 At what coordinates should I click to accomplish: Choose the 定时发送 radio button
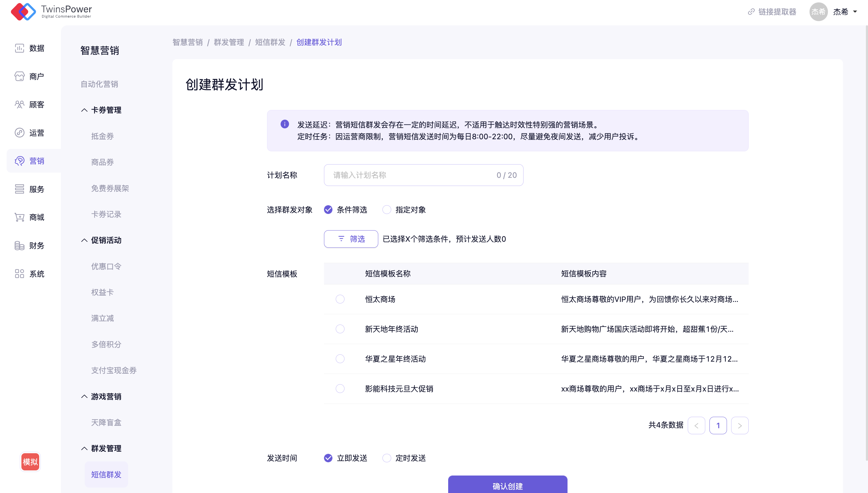point(387,458)
